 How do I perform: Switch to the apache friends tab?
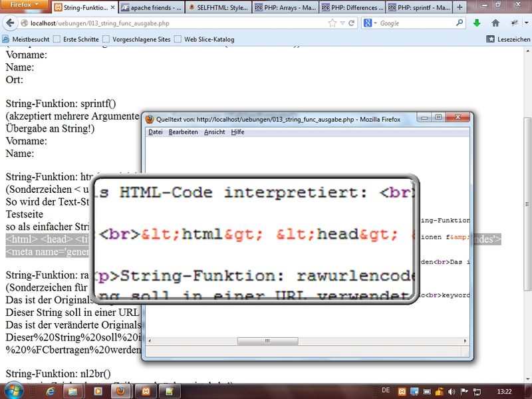(x=152, y=9)
